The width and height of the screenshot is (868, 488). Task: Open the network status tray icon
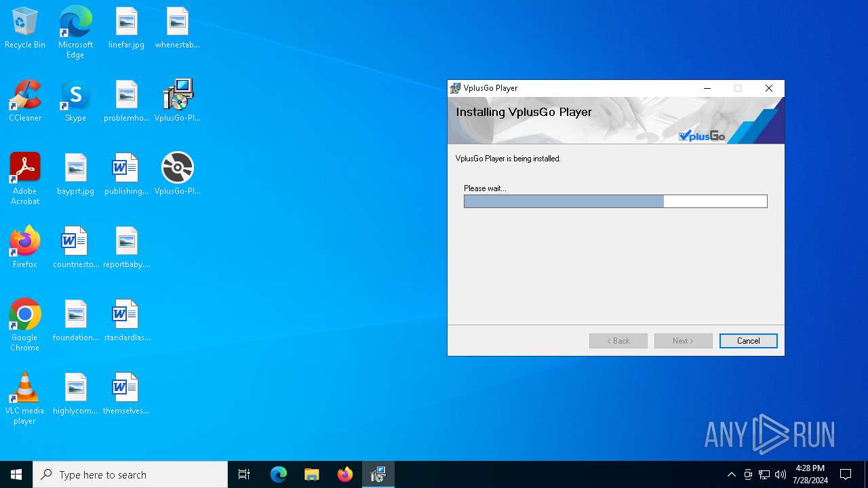click(764, 474)
